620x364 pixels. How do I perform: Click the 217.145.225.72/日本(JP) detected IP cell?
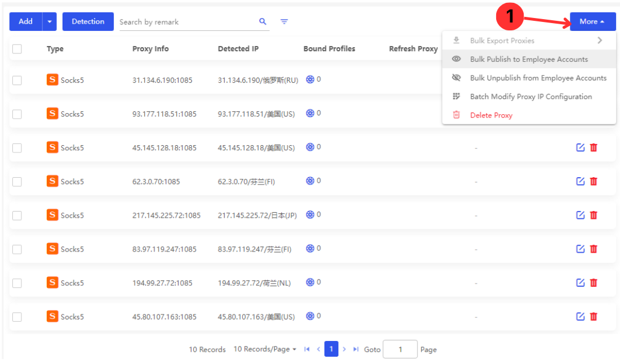click(x=257, y=215)
